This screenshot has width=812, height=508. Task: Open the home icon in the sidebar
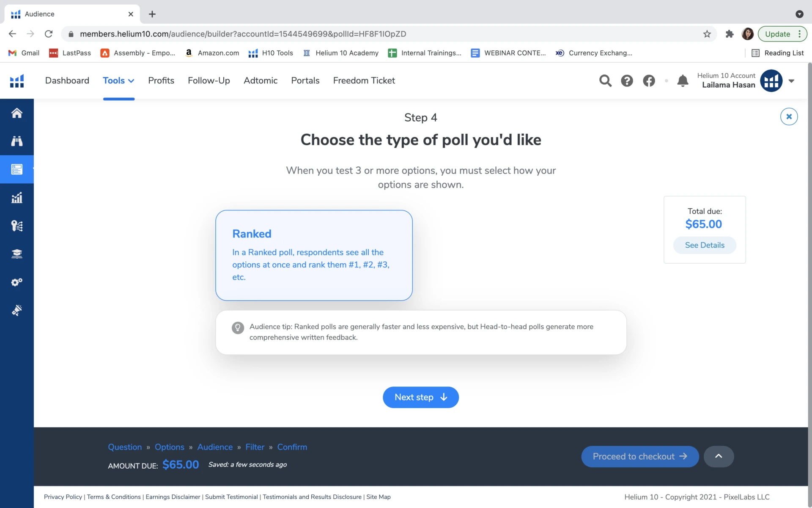click(17, 113)
